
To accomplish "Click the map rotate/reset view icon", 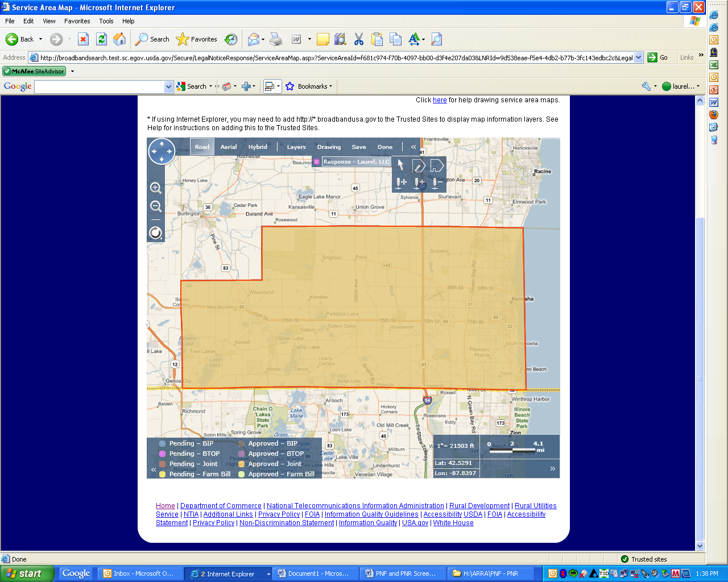I will pyautogui.click(x=156, y=232).
